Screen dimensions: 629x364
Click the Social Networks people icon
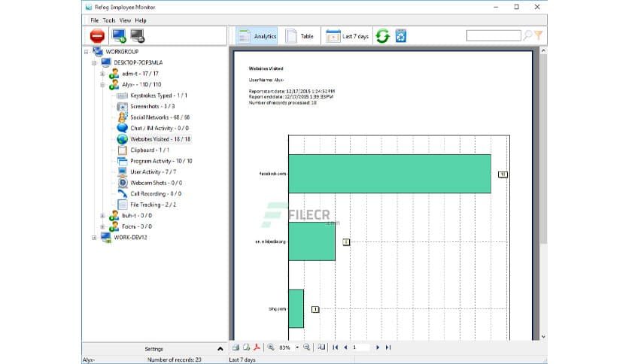(123, 117)
